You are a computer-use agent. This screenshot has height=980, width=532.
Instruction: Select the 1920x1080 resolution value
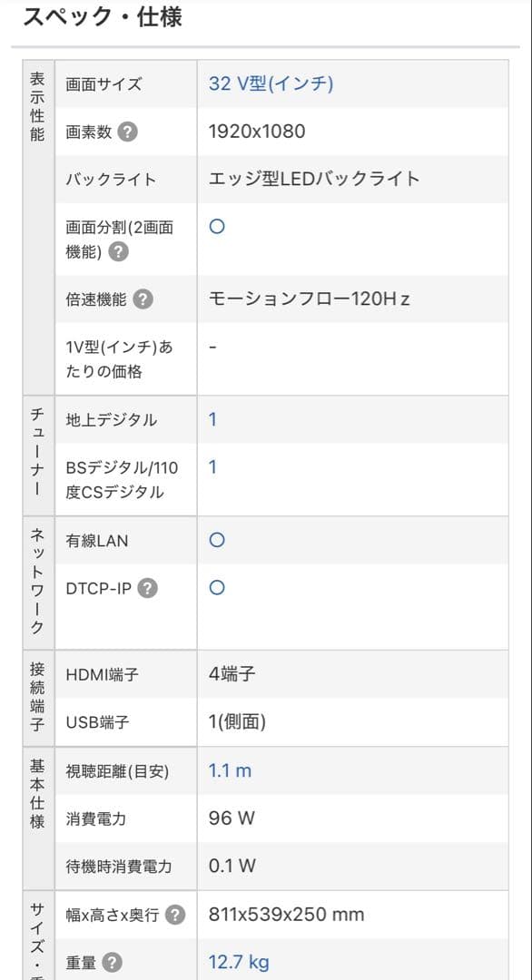point(257,132)
